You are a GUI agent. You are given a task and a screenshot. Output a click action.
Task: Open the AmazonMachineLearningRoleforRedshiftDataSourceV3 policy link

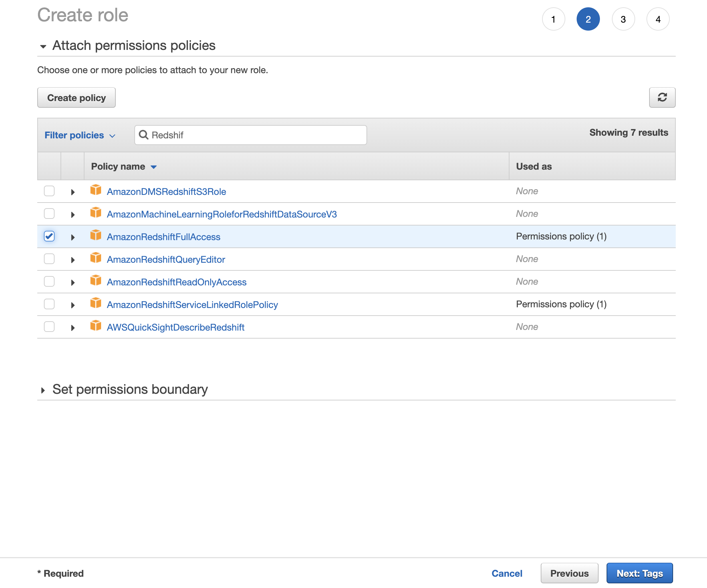(222, 214)
